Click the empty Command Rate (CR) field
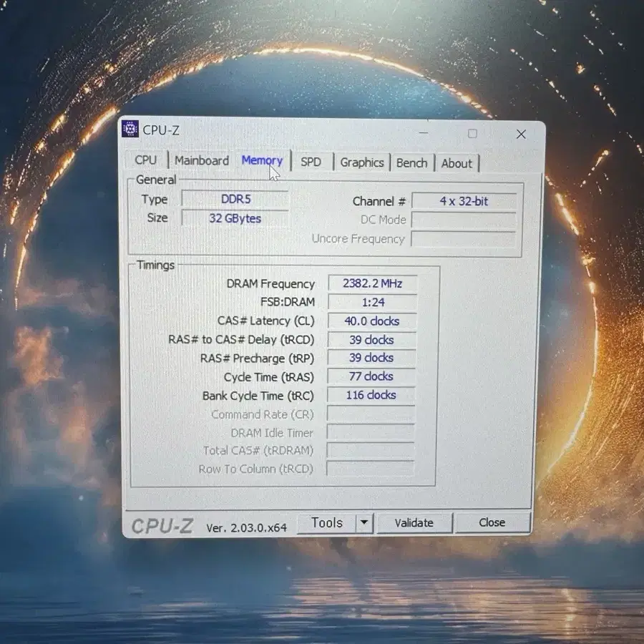 pyautogui.click(x=371, y=414)
